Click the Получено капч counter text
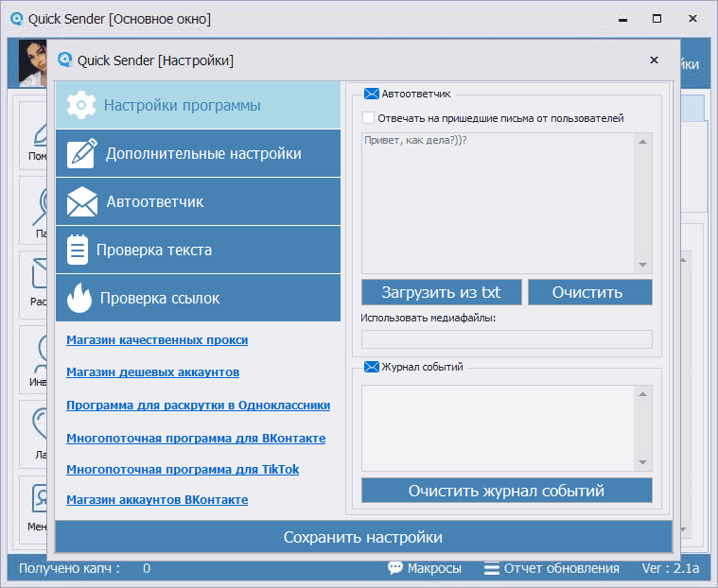Screen dimensions: 718x588 click(x=69, y=568)
